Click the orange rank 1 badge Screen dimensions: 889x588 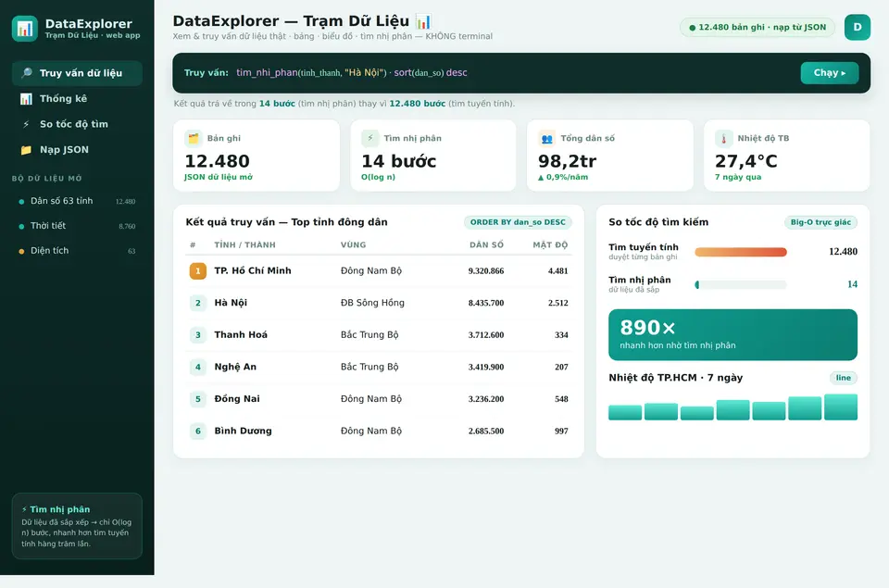(x=198, y=271)
